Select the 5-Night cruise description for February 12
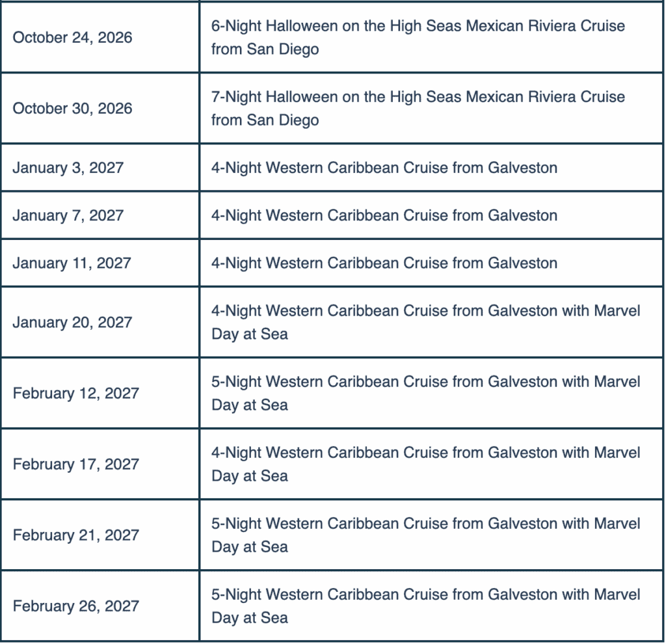Screen dimensions: 666x644 (425, 393)
